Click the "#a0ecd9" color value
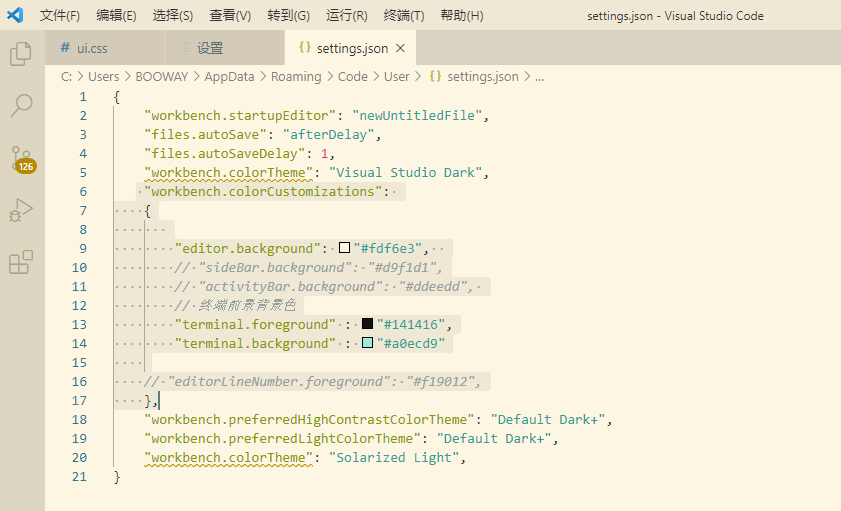The height and width of the screenshot is (511, 841). pyautogui.click(x=411, y=344)
